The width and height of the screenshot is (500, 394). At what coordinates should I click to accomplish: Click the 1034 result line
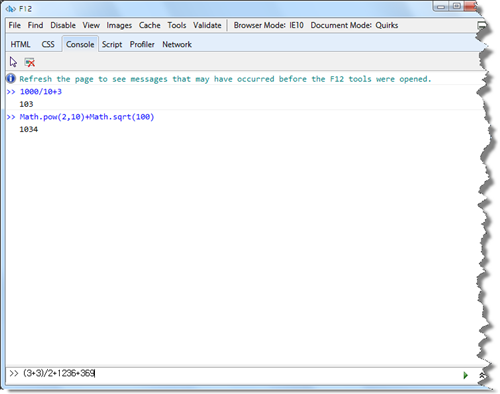[29, 129]
